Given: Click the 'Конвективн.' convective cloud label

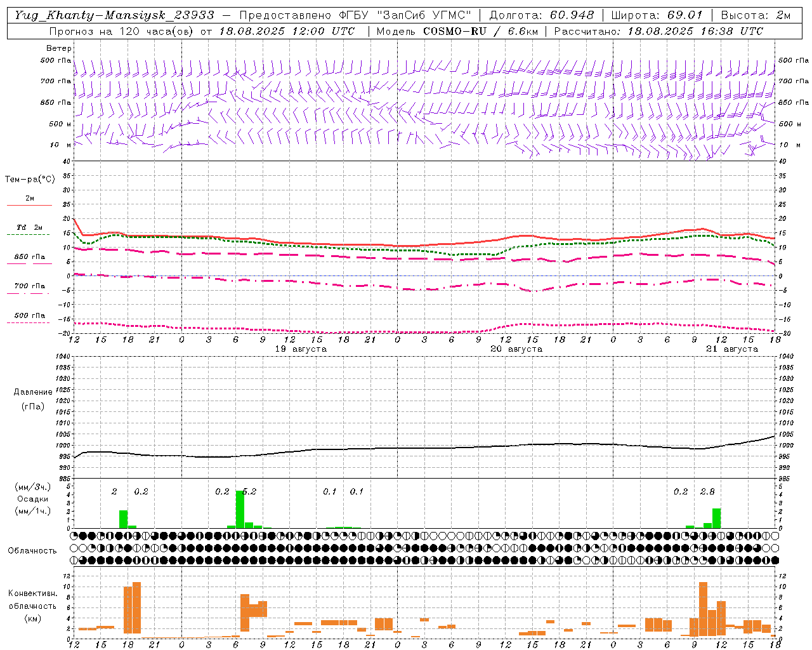Looking at the screenshot, I should point(33,594).
